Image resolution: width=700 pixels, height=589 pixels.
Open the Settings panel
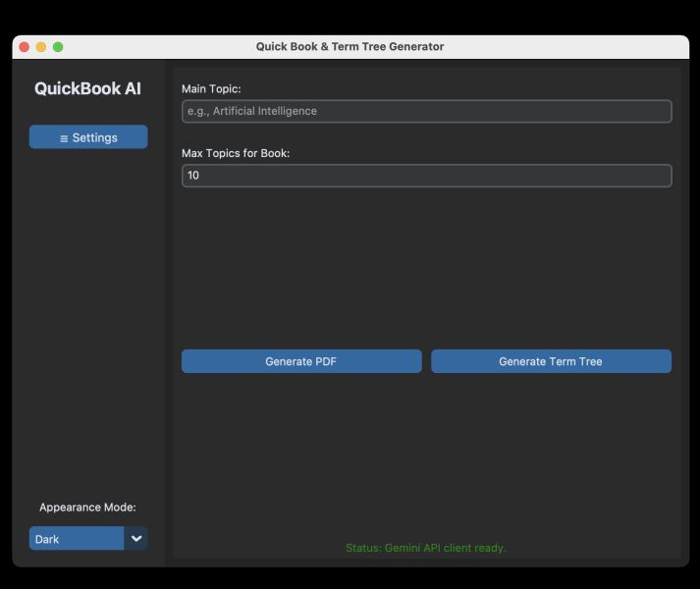click(88, 137)
